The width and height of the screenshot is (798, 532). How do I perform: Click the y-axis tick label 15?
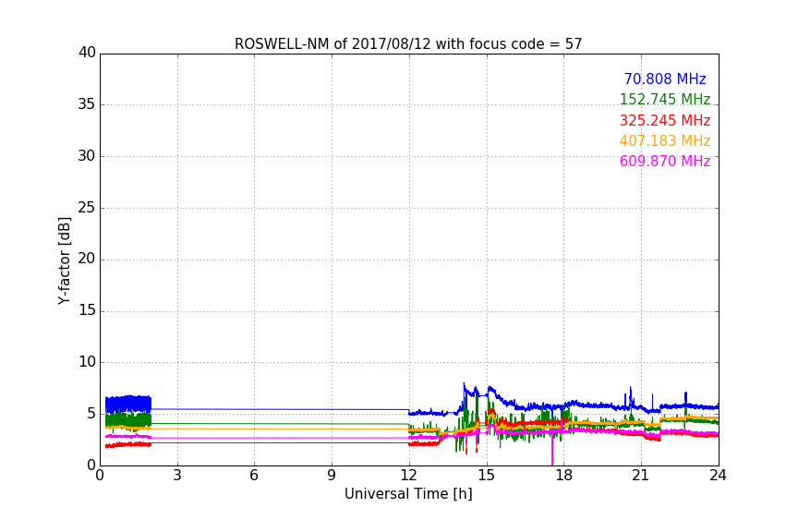(87, 310)
